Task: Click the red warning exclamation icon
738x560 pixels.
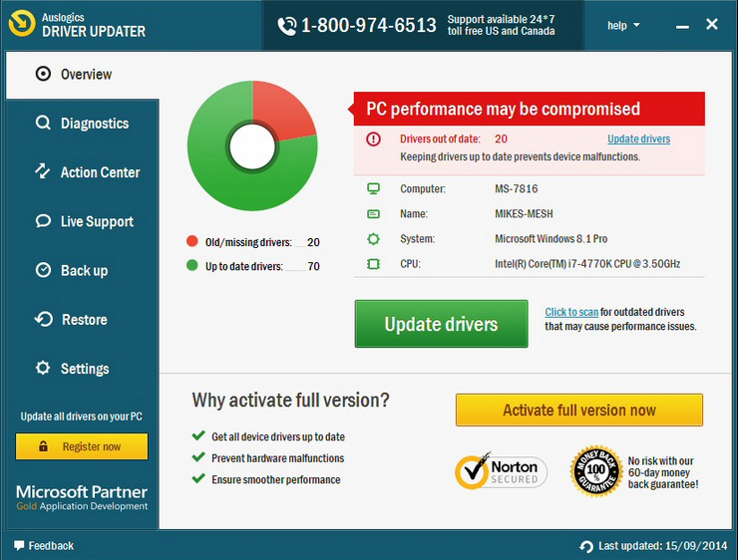Action: pos(373,140)
